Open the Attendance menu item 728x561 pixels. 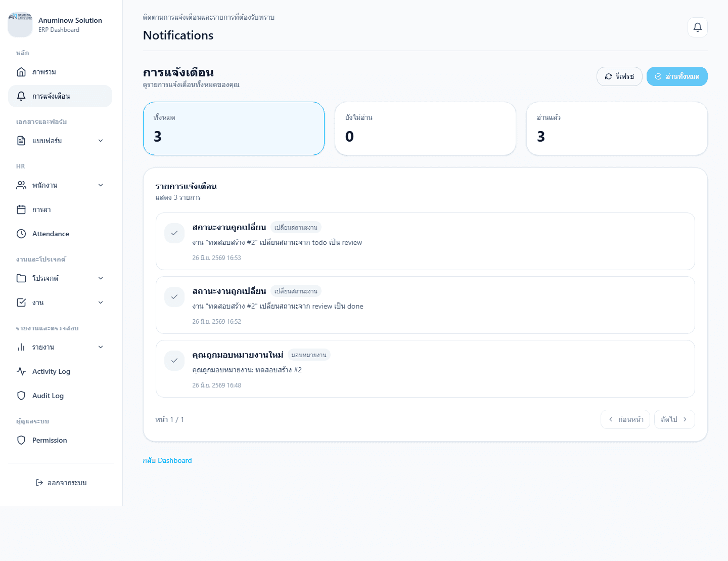pos(60,234)
